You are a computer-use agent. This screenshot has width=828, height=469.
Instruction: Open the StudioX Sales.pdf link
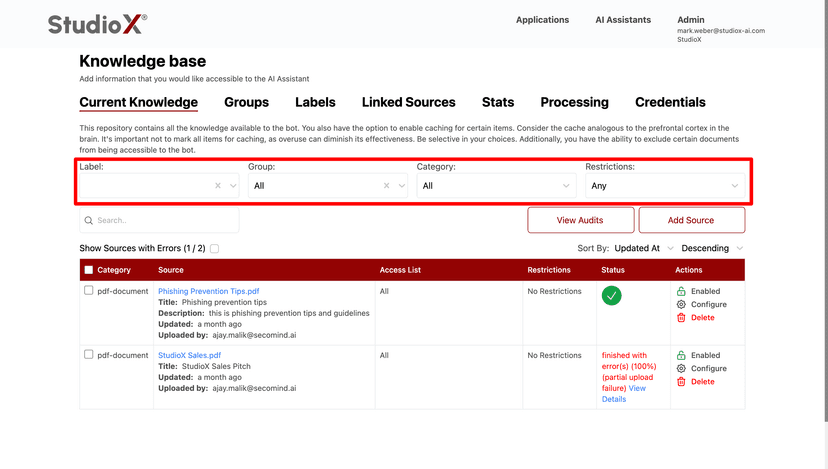(190, 355)
